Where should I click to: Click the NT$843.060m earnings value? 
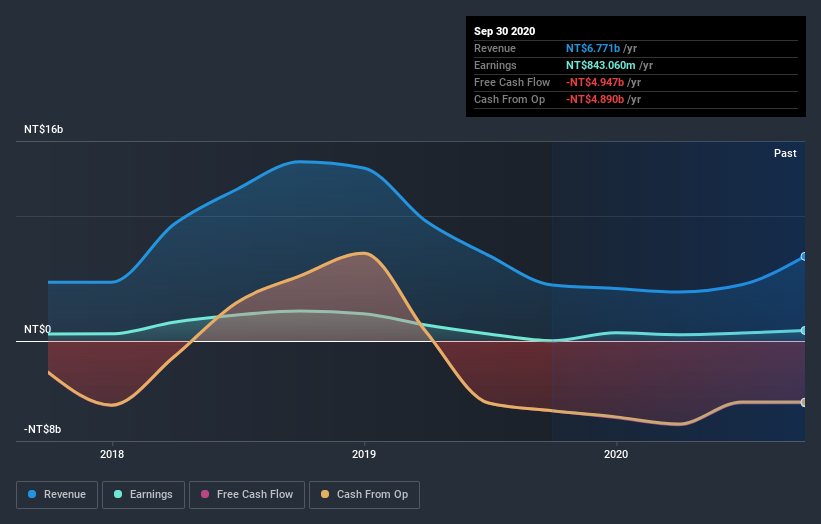pyautogui.click(x=601, y=65)
